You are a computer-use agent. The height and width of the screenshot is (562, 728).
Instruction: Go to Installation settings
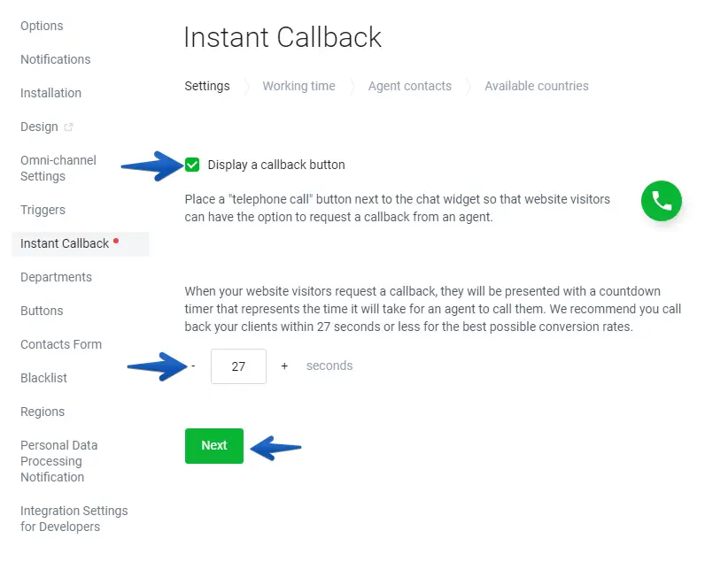coord(50,93)
